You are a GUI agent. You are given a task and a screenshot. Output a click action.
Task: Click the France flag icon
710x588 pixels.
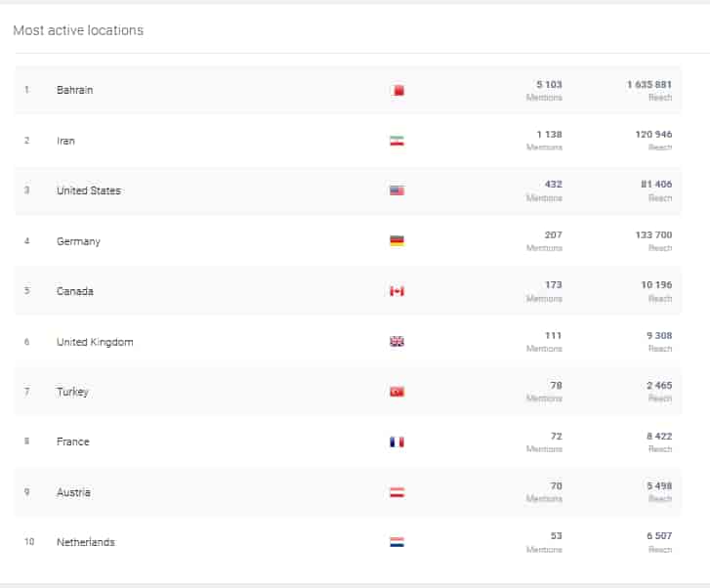click(x=397, y=442)
